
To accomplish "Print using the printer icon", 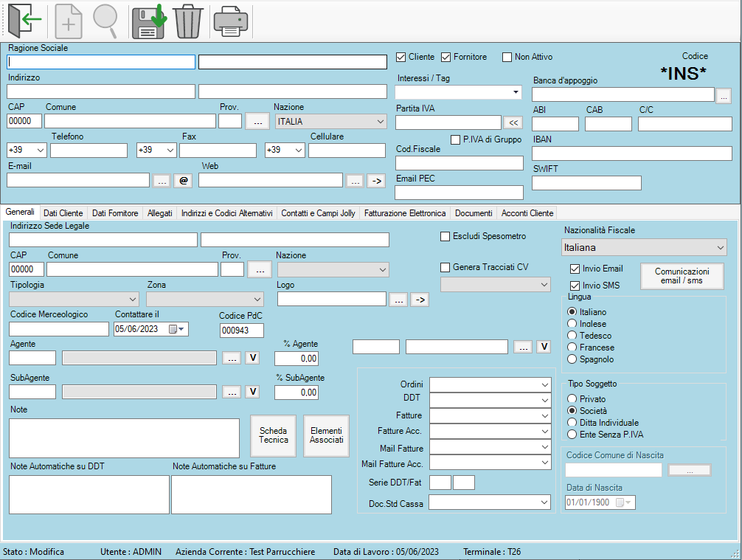I will (231, 21).
